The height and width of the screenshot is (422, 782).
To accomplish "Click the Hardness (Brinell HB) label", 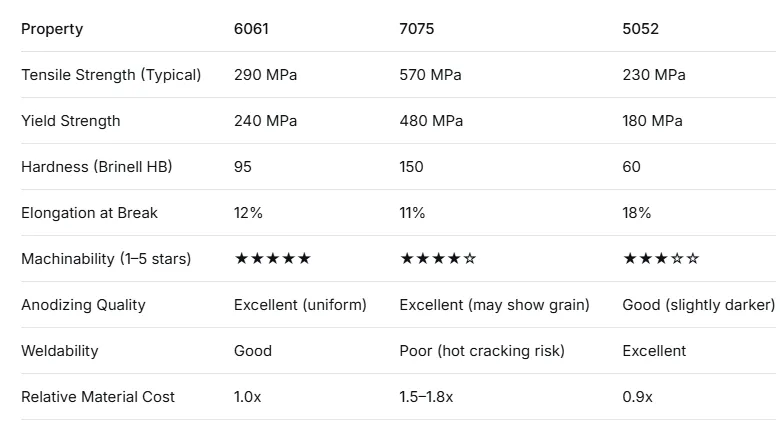I will point(97,167).
